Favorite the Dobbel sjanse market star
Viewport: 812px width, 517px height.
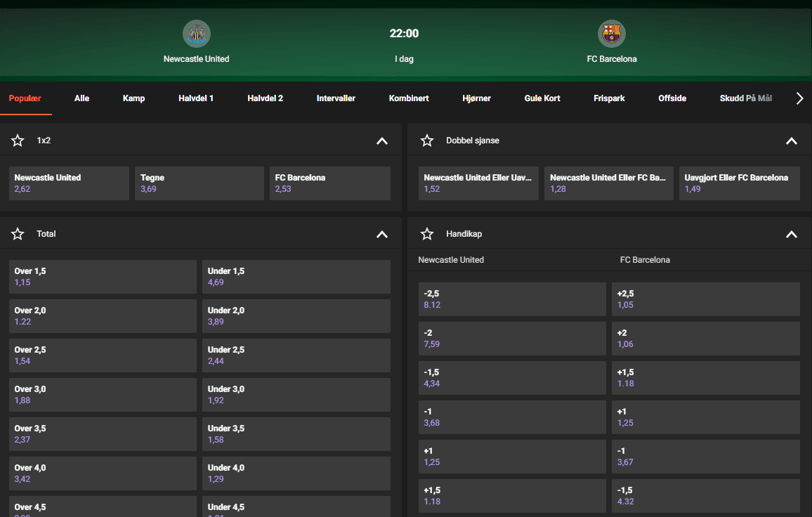pos(426,140)
